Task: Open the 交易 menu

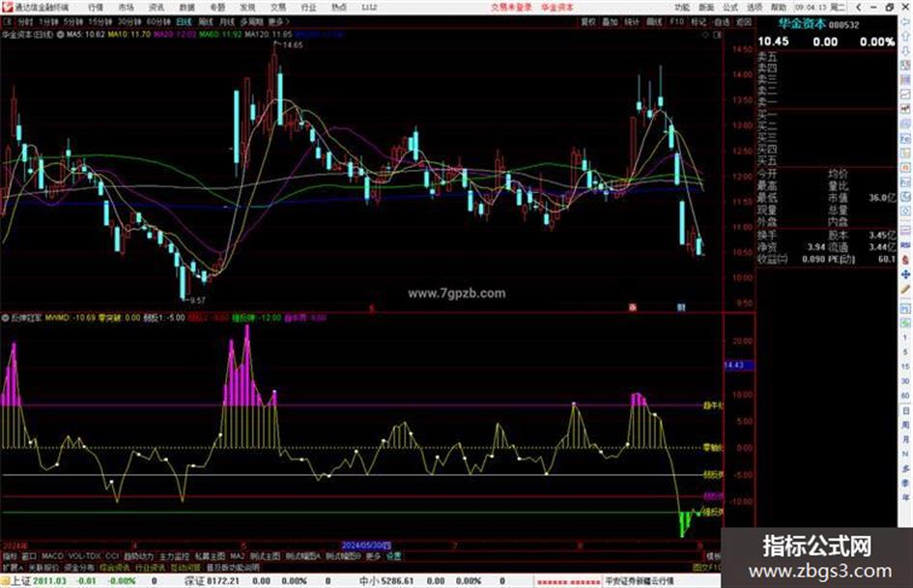Action: click(278, 8)
